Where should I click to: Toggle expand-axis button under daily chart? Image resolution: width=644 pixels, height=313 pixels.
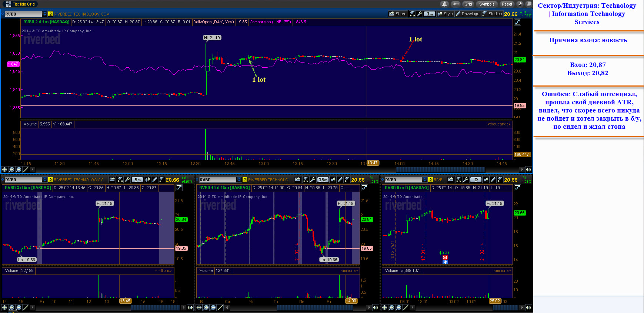coord(529,307)
